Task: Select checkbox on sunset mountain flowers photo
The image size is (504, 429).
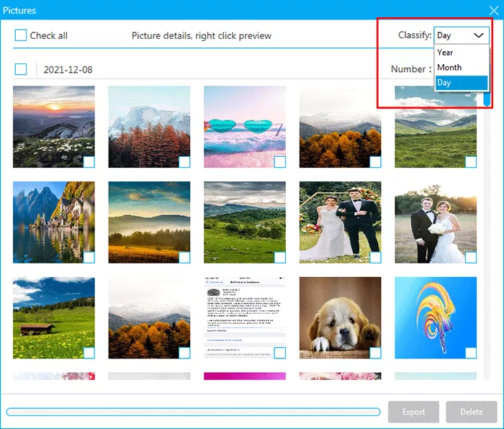Action: point(89,162)
